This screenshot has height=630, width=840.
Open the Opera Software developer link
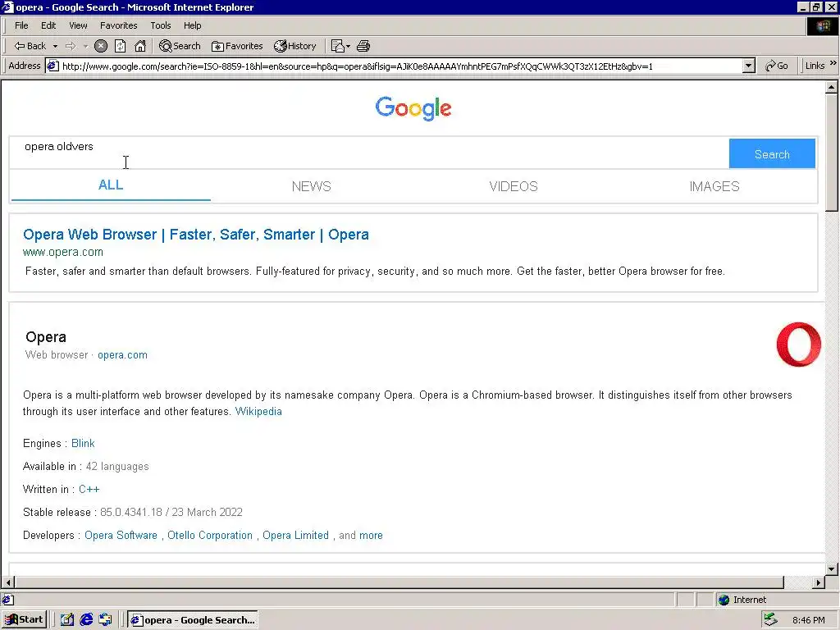click(121, 536)
